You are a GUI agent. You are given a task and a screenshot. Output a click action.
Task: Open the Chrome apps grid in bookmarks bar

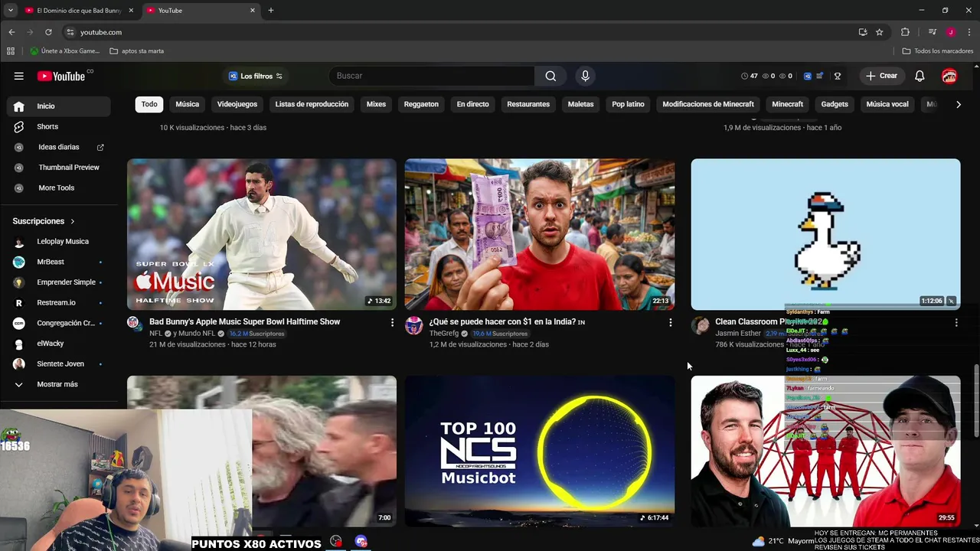click(11, 51)
